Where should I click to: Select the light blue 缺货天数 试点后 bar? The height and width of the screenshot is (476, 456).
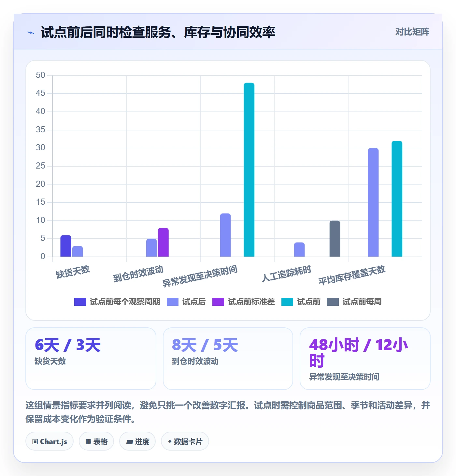point(78,251)
